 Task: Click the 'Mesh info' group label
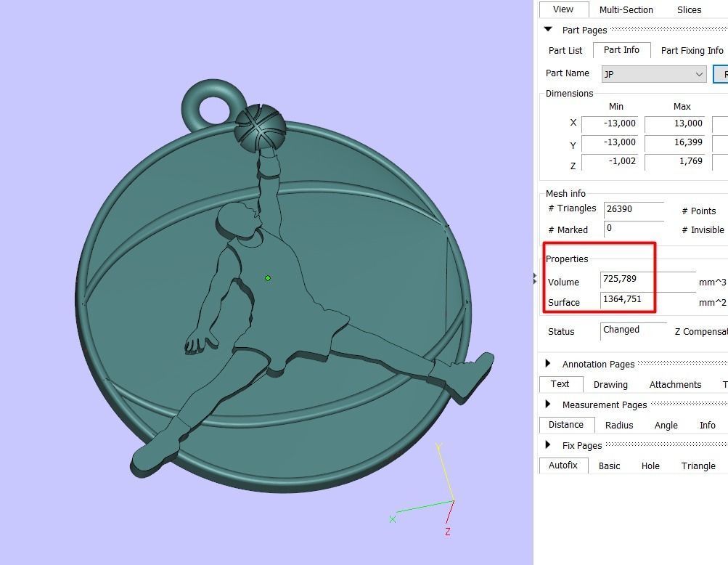coord(565,193)
